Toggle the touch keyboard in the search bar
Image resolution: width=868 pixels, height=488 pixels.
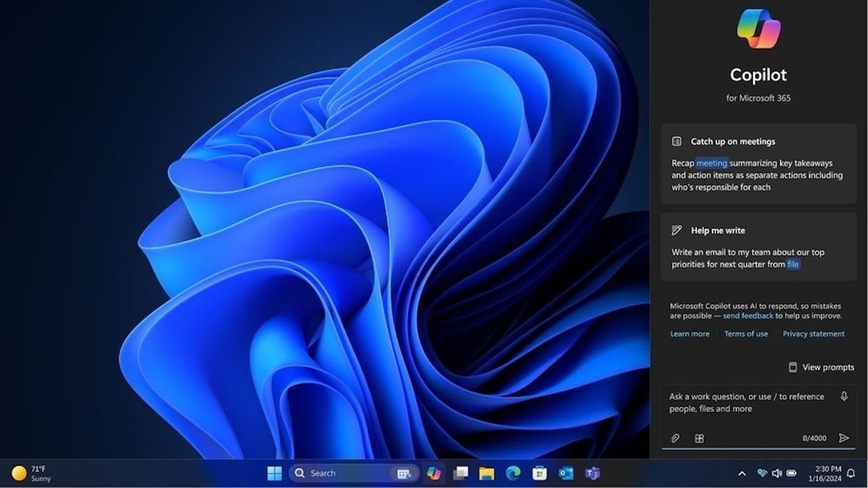(405, 472)
